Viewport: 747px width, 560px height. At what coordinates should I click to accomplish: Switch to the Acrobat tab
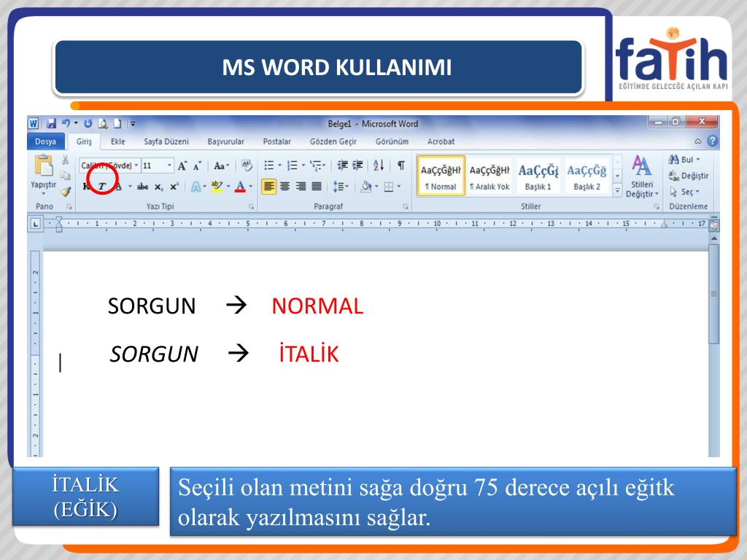tap(441, 141)
